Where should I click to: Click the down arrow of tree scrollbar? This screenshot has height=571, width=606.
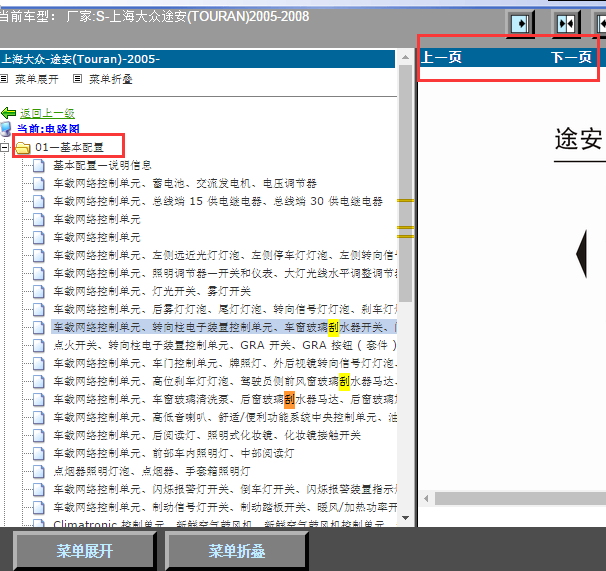point(405,518)
